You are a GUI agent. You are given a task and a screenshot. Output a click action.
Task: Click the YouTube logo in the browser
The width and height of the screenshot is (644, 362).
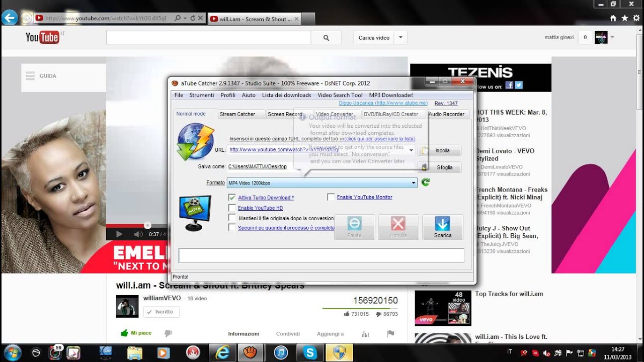43,37
